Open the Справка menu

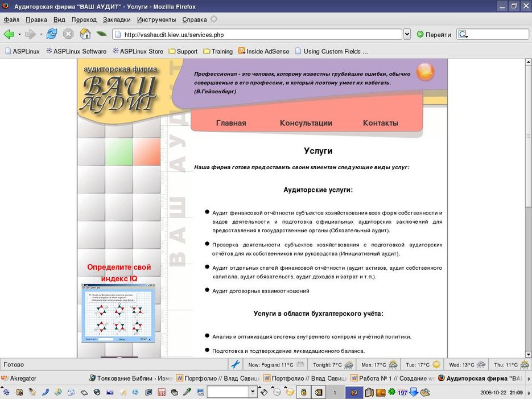tap(195, 20)
